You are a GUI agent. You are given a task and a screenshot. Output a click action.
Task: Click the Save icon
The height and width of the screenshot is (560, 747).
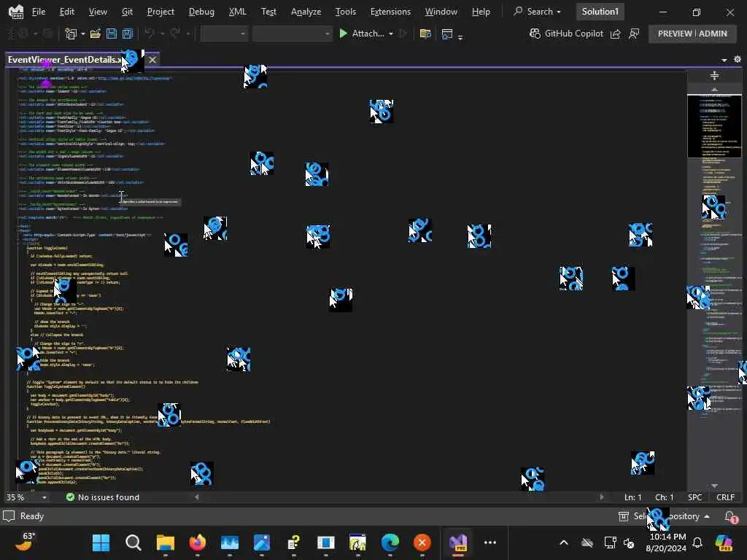pos(112,34)
